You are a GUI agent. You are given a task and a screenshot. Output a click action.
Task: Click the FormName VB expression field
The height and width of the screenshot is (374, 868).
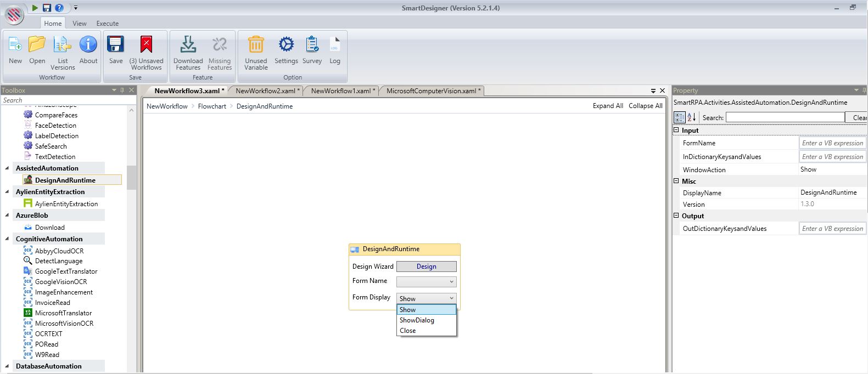832,143
